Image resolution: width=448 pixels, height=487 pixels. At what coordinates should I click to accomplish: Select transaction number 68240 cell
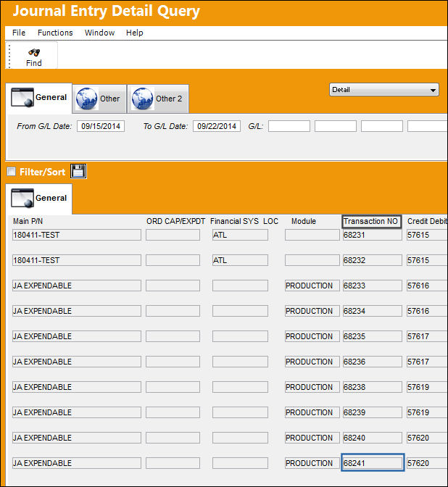pos(372,438)
